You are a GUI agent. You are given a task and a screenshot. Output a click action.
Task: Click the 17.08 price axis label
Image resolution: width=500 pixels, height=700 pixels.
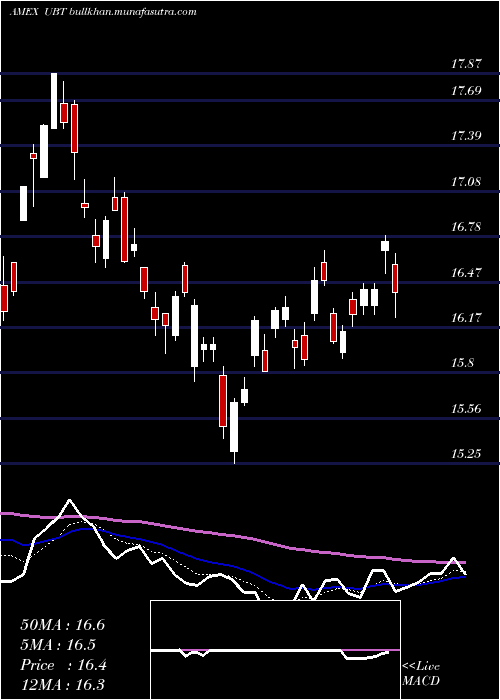coord(466,182)
